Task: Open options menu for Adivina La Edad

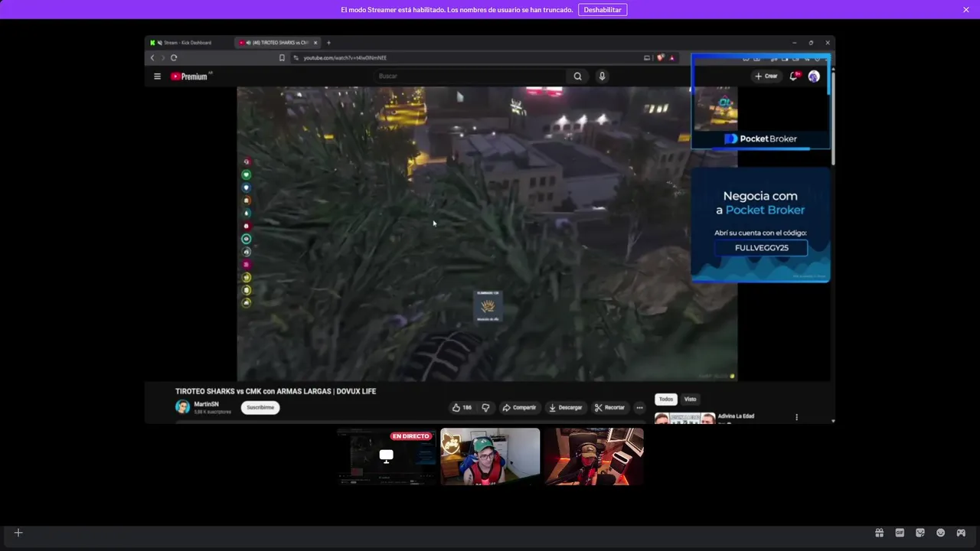Action: pos(796,417)
